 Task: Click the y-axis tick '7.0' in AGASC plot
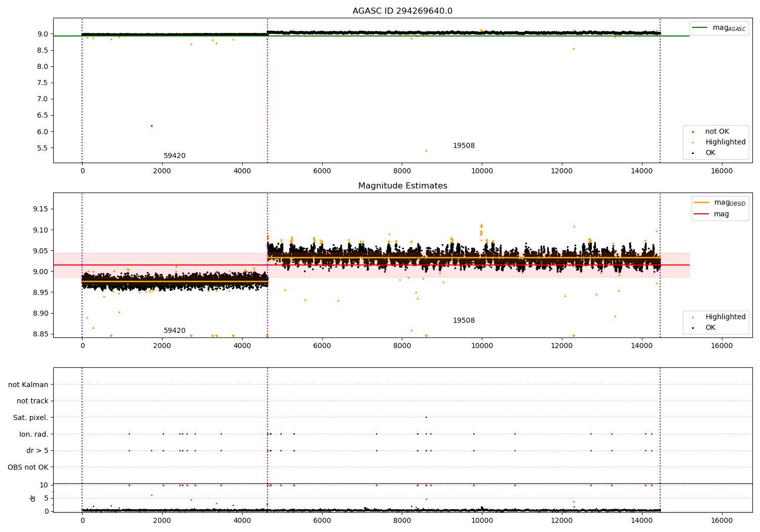[x=43, y=99]
